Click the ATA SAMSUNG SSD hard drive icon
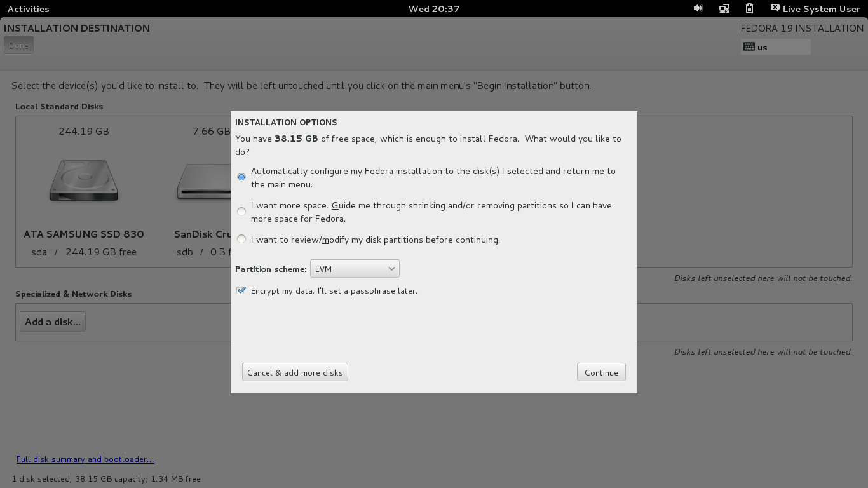Image resolution: width=868 pixels, height=488 pixels. click(x=84, y=180)
